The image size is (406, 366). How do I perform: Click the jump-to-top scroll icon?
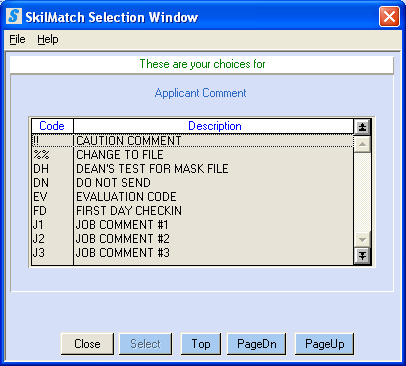click(x=362, y=127)
